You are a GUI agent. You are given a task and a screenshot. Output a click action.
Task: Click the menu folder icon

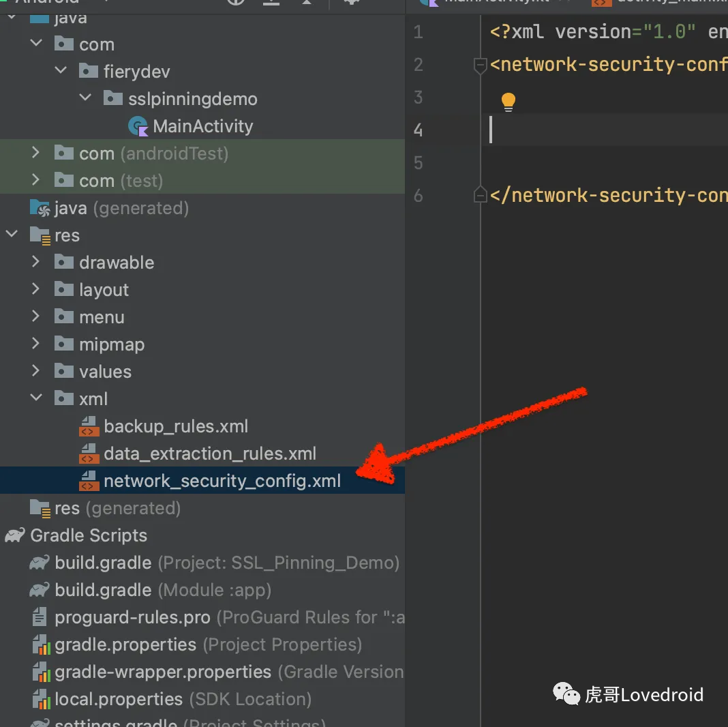tap(64, 316)
